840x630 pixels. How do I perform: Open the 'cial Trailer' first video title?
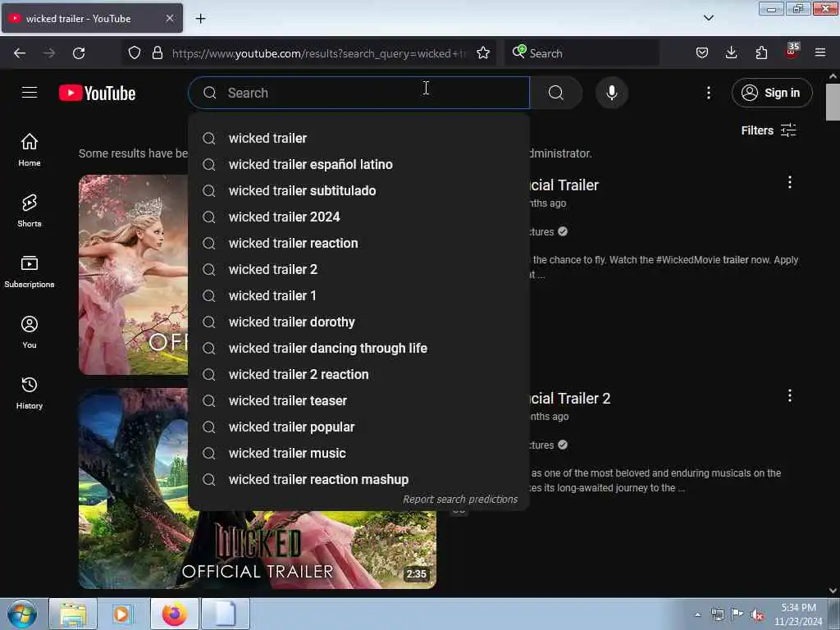click(564, 185)
